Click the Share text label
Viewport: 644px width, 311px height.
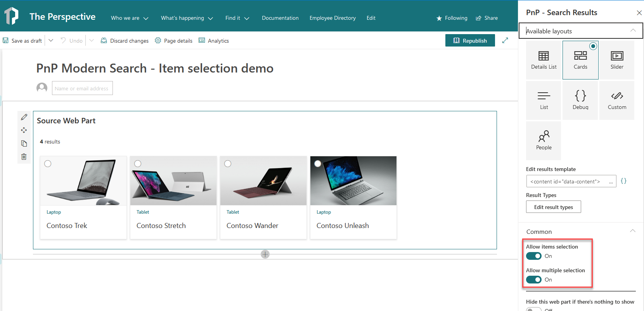491,18
